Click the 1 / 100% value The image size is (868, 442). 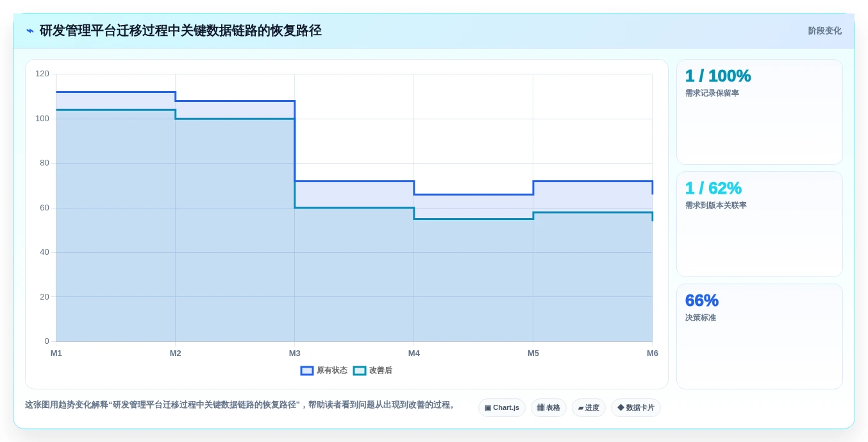[x=718, y=76]
